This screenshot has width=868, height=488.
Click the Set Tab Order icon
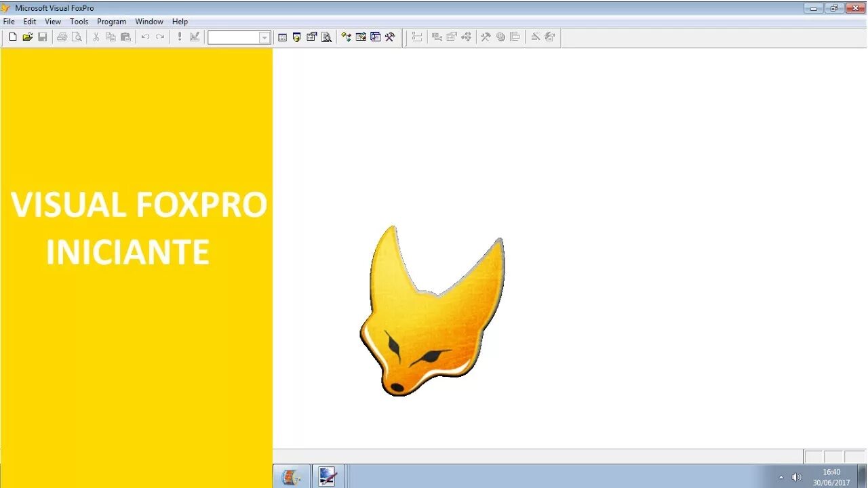pyautogui.click(x=417, y=37)
